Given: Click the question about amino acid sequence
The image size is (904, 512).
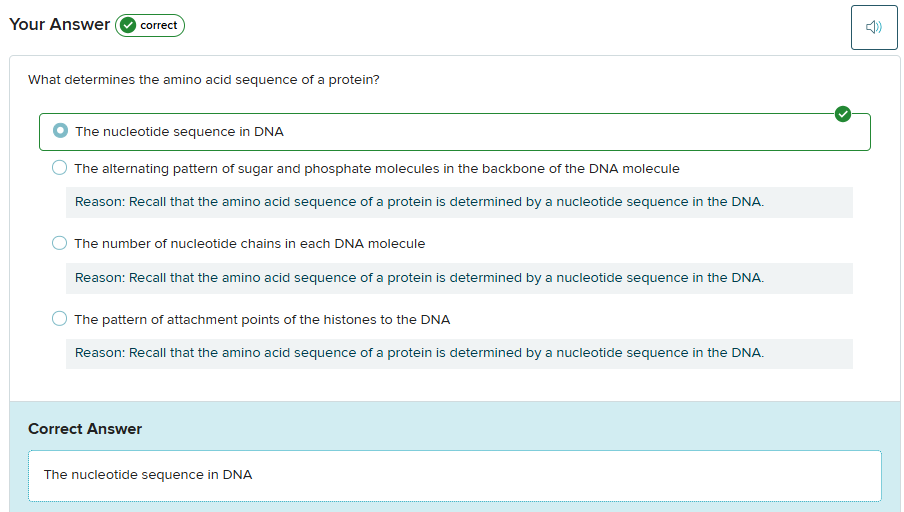Looking at the screenshot, I should click(203, 79).
